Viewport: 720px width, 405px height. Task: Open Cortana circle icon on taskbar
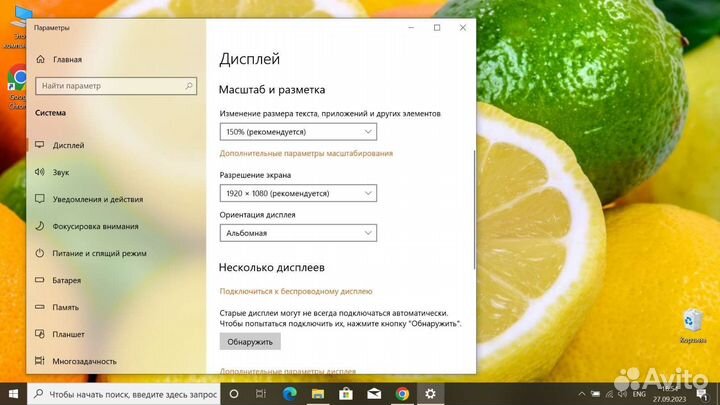tap(234, 394)
